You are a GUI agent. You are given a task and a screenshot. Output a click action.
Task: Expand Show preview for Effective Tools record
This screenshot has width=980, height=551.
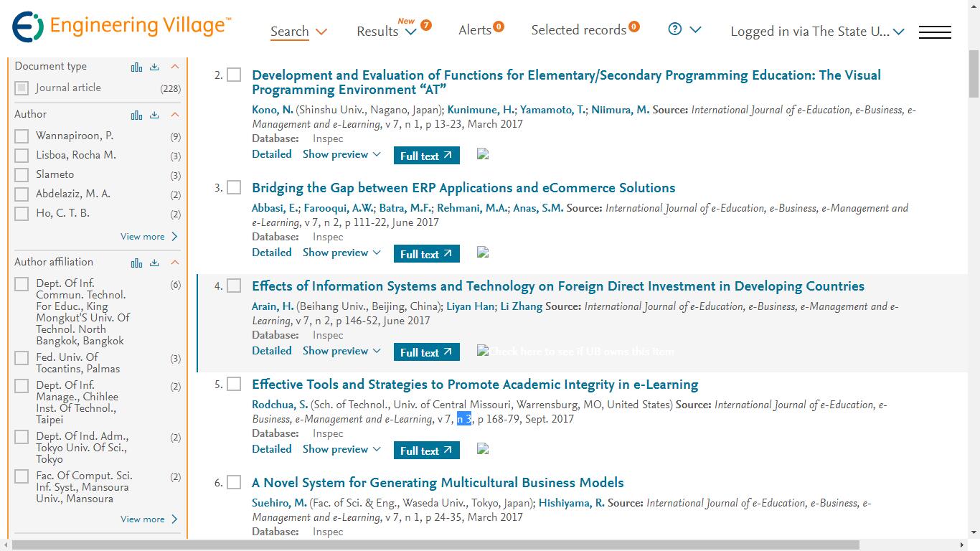tap(341, 449)
